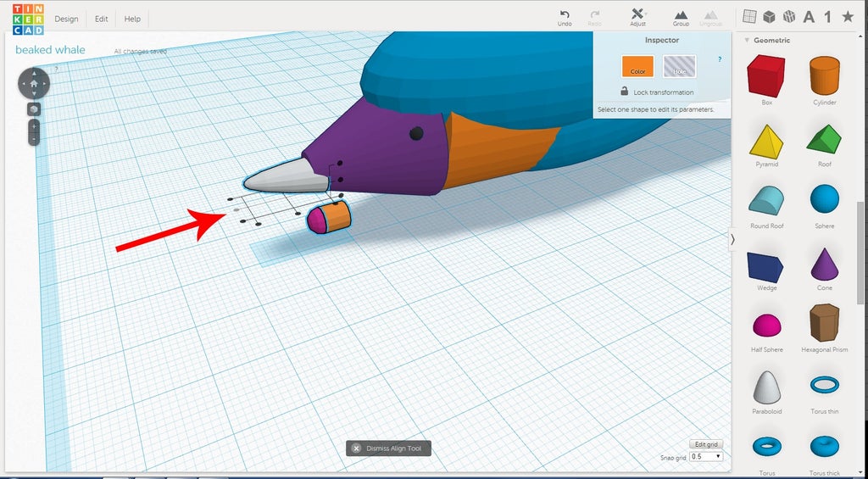868x479 pixels.
Task: Pick the Round Roof shape
Action: (766, 201)
